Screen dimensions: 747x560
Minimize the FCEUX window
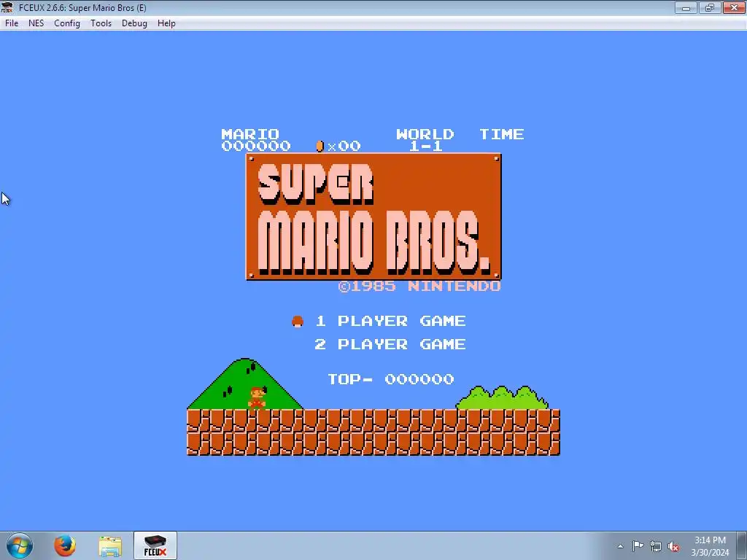[686, 7]
